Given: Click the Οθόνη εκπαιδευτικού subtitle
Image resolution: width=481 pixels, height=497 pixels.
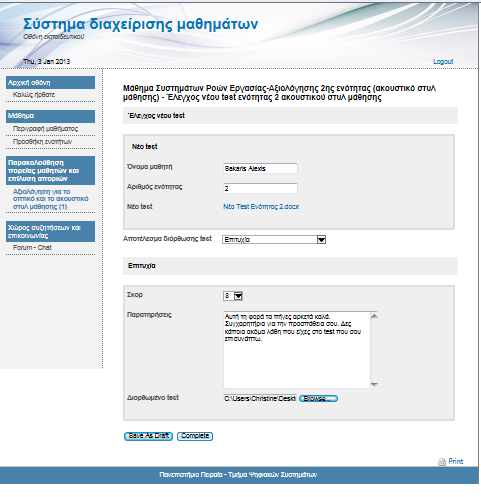Looking at the screenshot, I should pyautogui.click(x=53, y=37).
